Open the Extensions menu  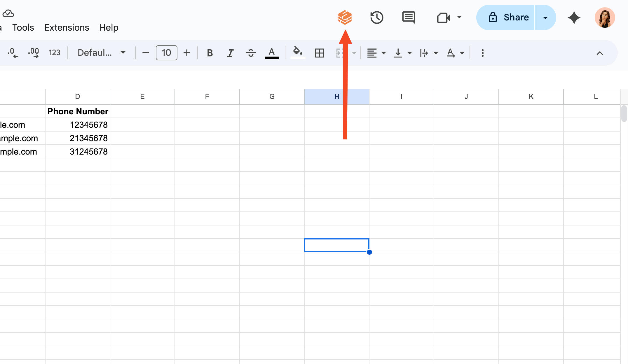[67, 27]
